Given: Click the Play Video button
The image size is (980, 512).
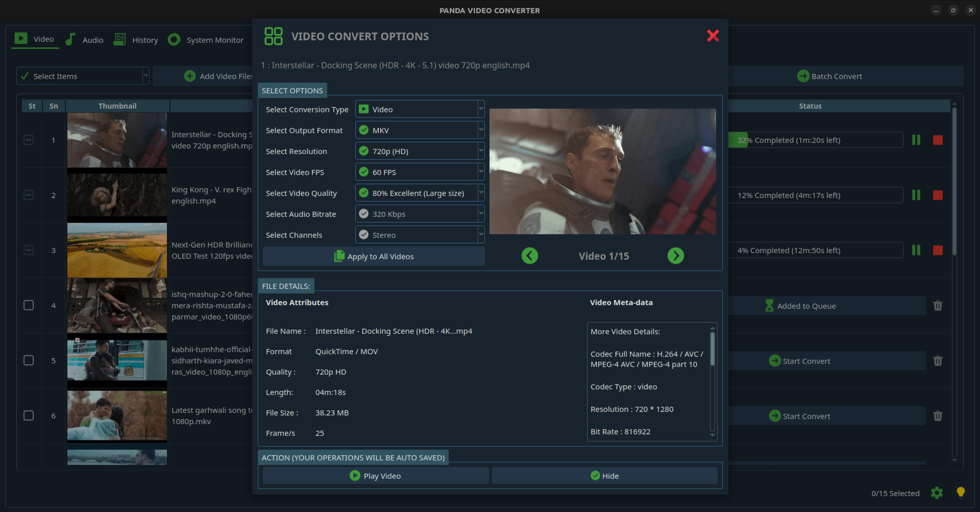Looking at the screenshot, I should [x=376, y=476].
